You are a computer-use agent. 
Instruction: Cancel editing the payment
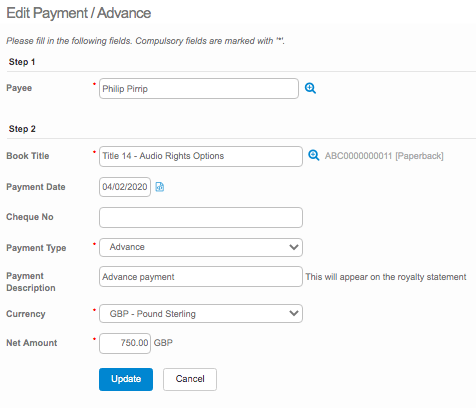[x=190, y=379]
